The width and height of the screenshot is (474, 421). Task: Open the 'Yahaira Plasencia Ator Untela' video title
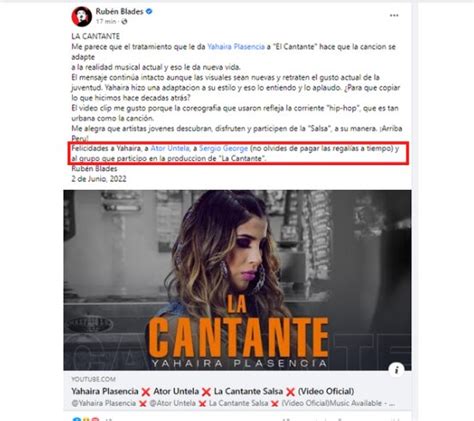213,391
